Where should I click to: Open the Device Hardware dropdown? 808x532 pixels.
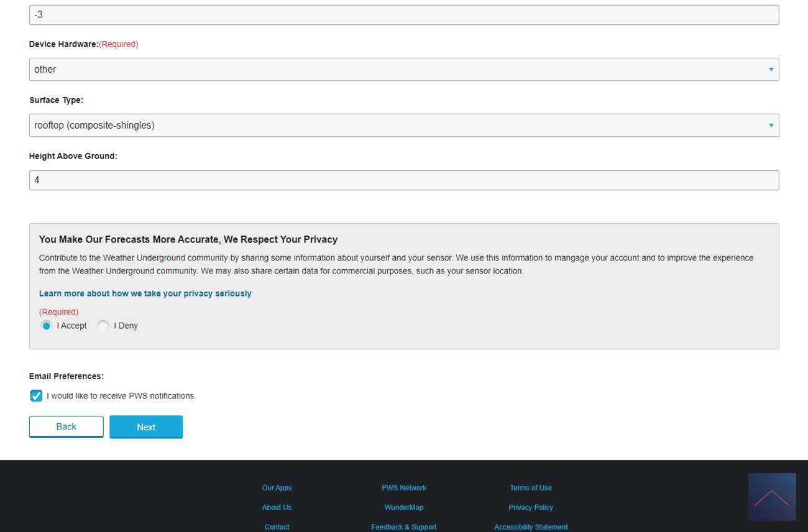point(403,70)
